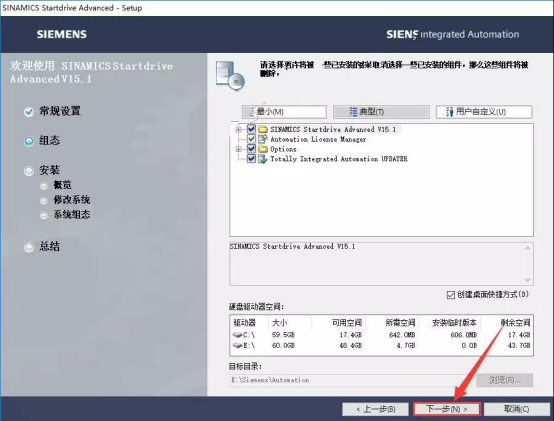Screen dimensions: 554x421
Task: Click the E:\ drive icon
Action: pos(237,345)
